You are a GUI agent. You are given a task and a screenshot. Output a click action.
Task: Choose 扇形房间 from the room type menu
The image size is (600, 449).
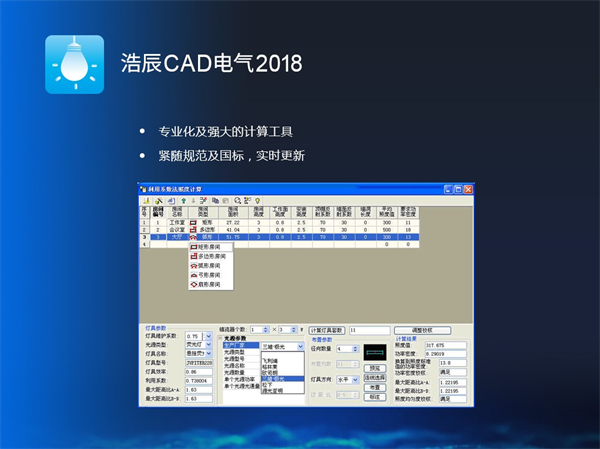click(211, 284)
